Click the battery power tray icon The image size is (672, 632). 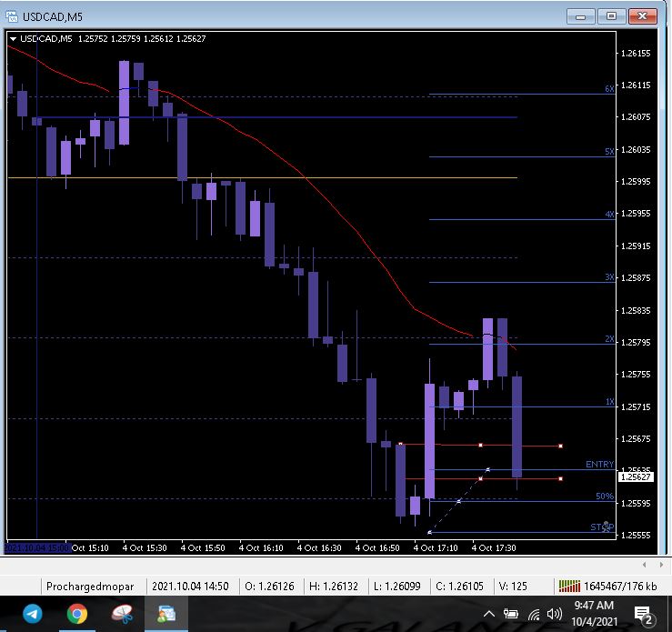coord(510,614)
